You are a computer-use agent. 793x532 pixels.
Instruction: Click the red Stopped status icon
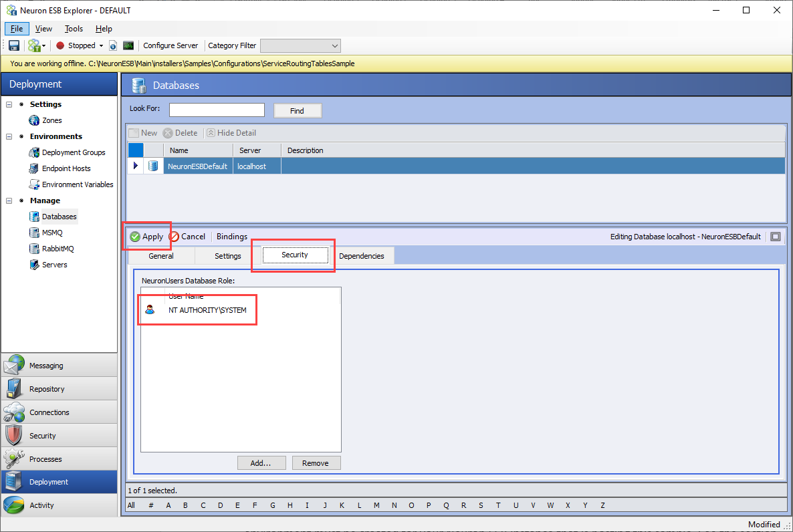[60, 45]
